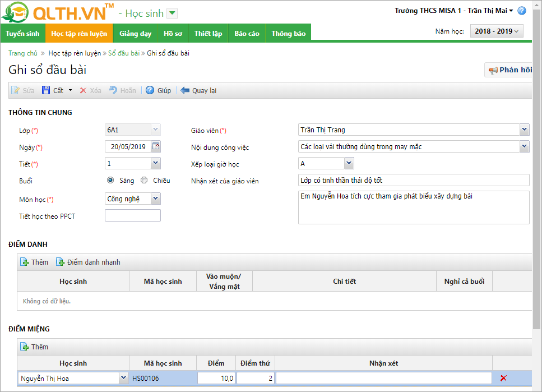Click the Điểm thứ field showing 2

[255, 378]
